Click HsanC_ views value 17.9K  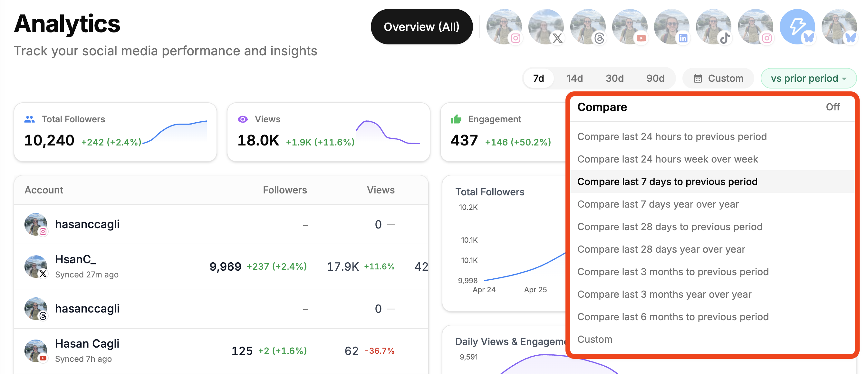343,266
